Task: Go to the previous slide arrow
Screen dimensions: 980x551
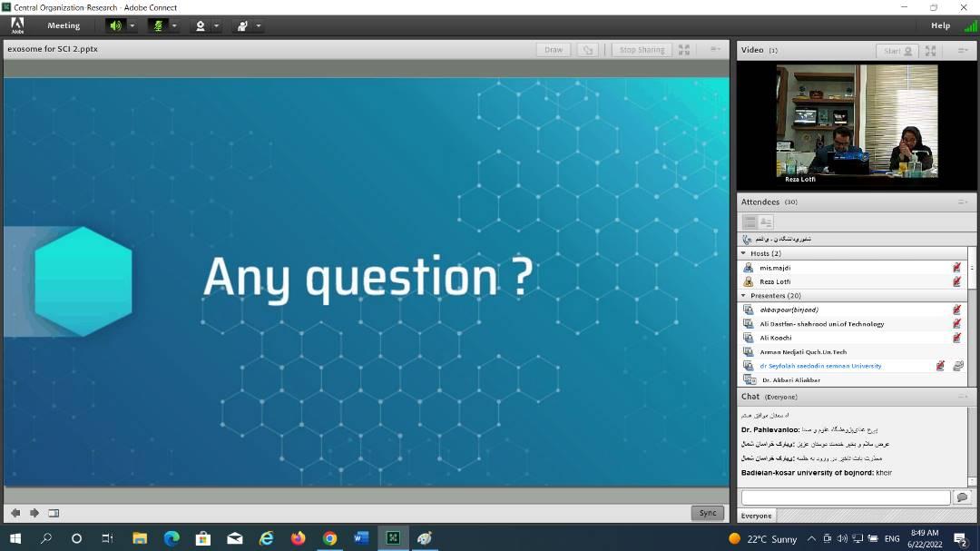Action: click(x=15, y=513)
